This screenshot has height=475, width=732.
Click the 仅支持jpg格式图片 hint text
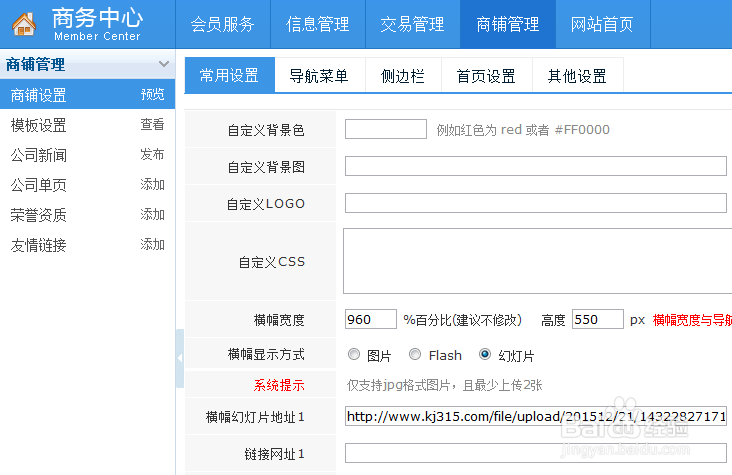(444, 385)
